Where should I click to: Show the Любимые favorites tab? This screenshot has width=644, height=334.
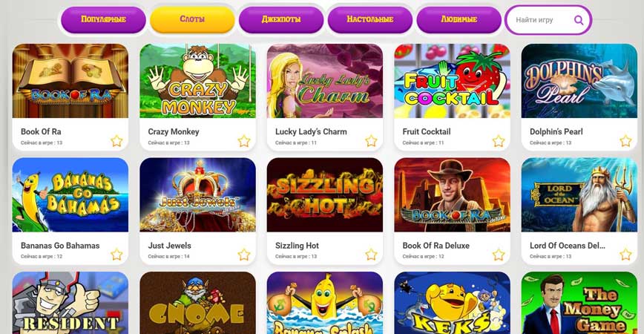click(x=459, y=19)
